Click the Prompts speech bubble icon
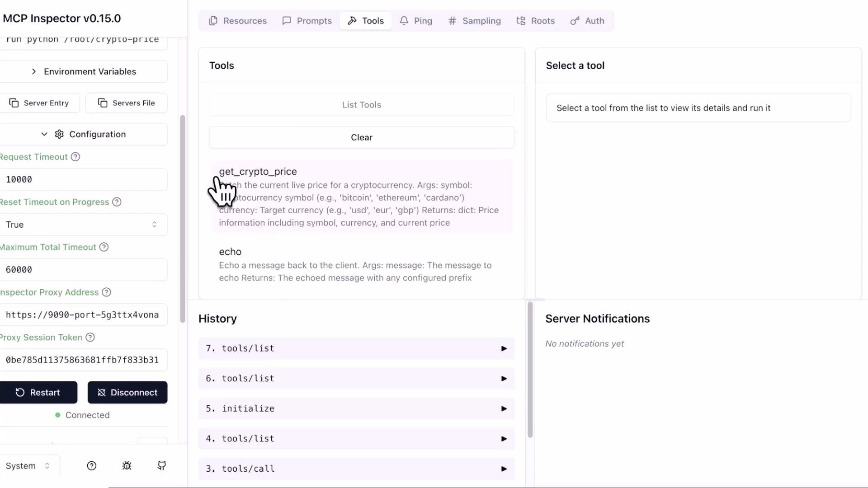Image resolution: width=868 pixels, height=488 pixels. pos(287,21)
